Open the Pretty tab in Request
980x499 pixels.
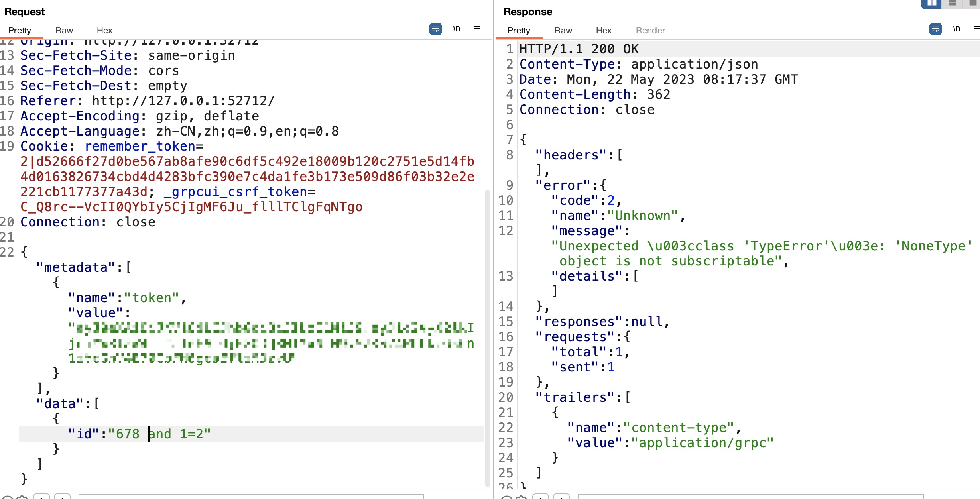pyautogui.click(x=20, y=31)
